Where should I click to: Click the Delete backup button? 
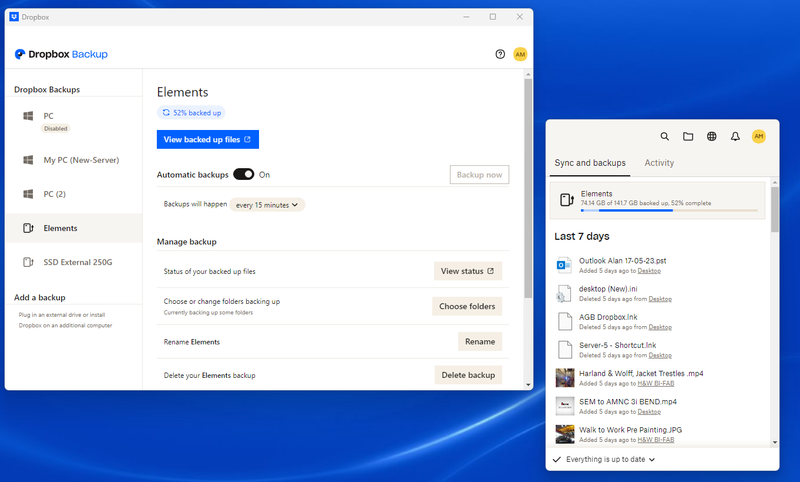coord(468,375)
